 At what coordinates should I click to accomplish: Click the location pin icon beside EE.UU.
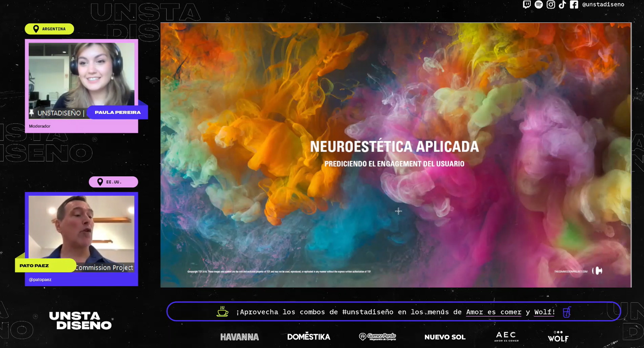[100, 182]
